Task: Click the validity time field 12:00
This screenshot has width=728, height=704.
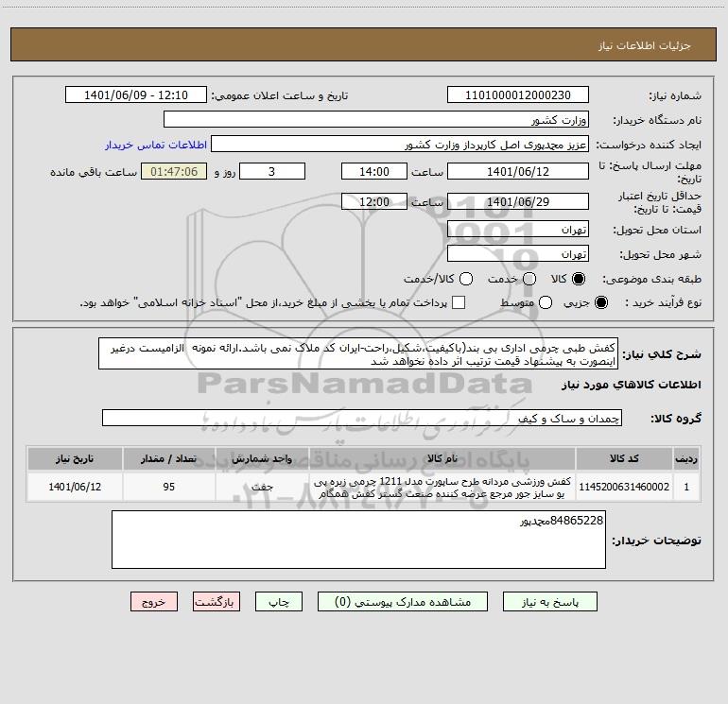Action: tap(374, 202)
